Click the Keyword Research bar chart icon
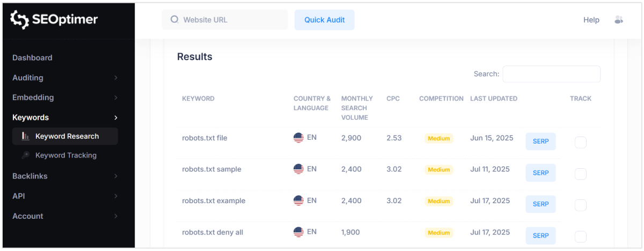The width and height of the screenshot is (644, 251). click(x=25, y=137)
